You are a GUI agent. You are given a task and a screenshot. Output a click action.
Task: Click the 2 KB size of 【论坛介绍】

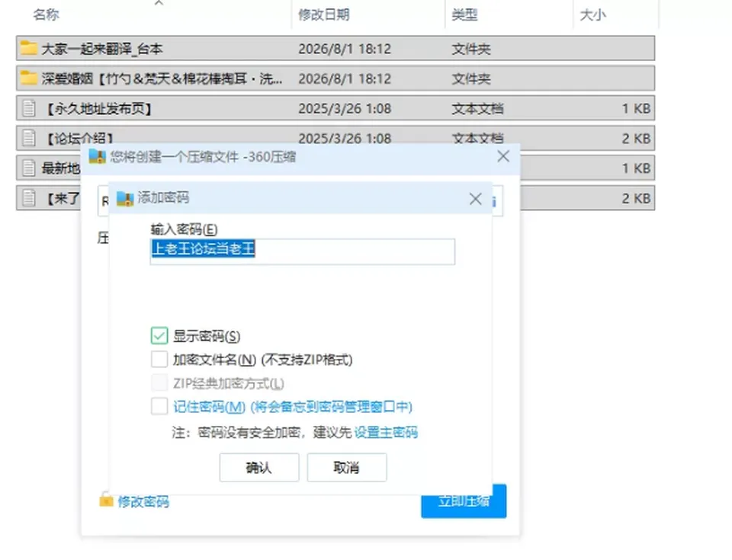636,139
